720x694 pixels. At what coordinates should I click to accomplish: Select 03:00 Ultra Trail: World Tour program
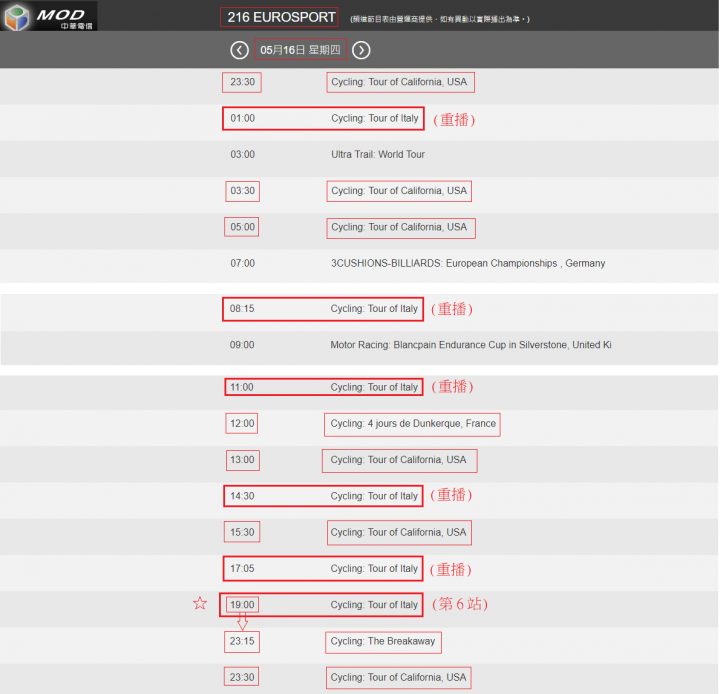[360, 158]
